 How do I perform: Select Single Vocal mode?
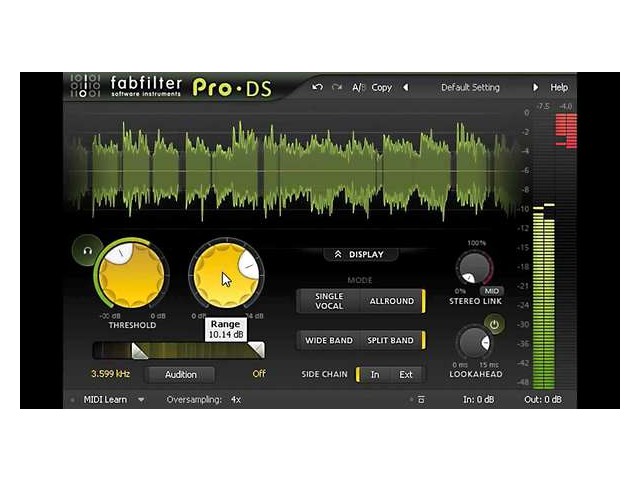click(329, 301)
